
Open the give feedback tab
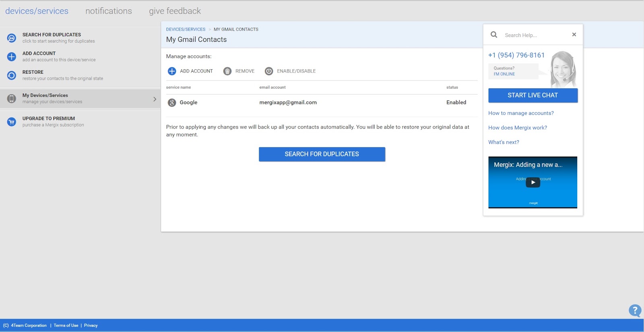tap(175, 11)
